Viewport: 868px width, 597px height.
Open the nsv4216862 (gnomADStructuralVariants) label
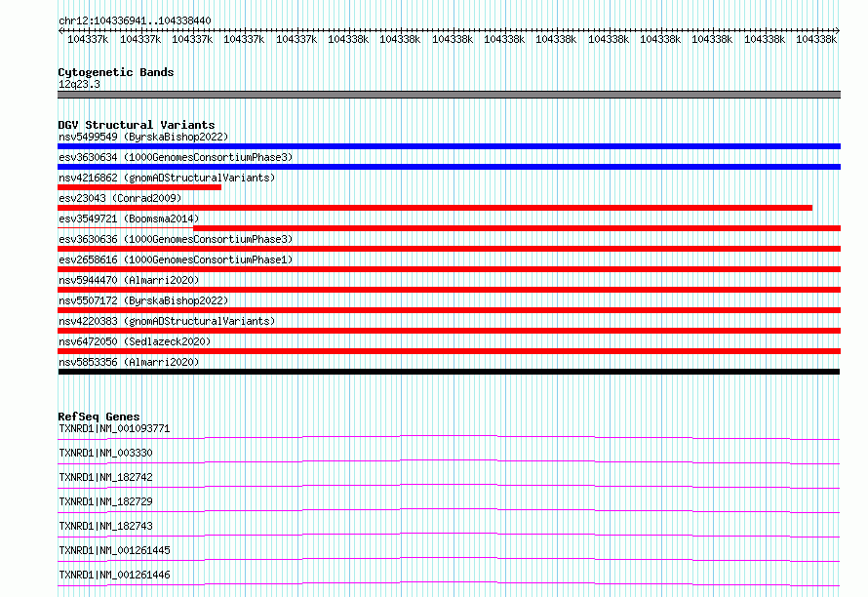pos(167,178)
